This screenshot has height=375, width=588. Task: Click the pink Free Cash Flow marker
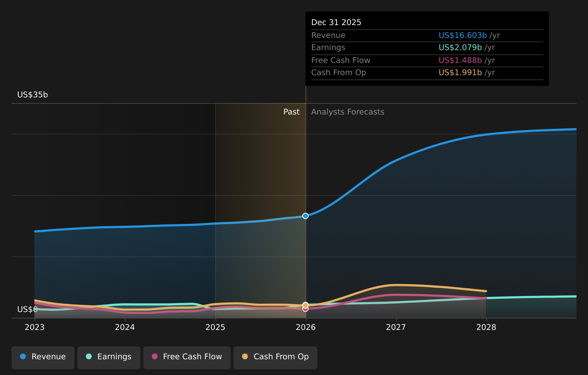pos(305,309)
